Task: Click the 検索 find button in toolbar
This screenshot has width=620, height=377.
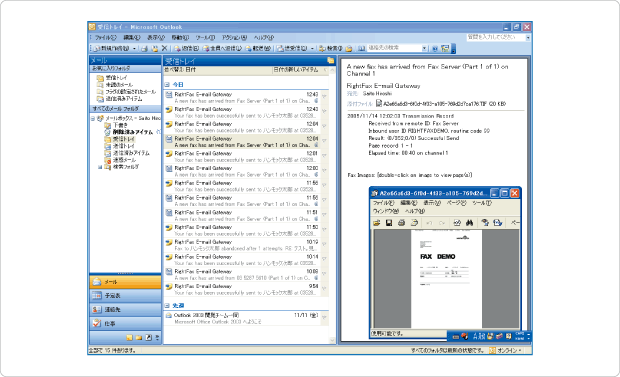Action: (331, 48)
